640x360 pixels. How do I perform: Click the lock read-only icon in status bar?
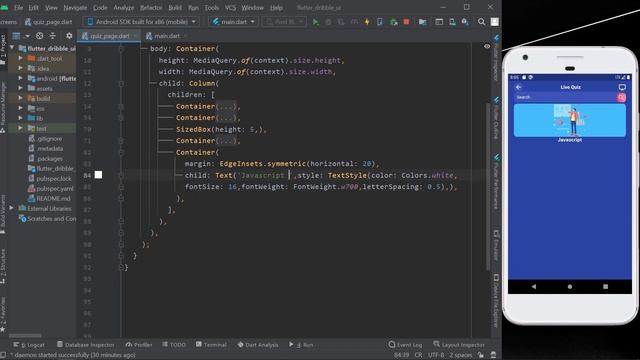481,355
